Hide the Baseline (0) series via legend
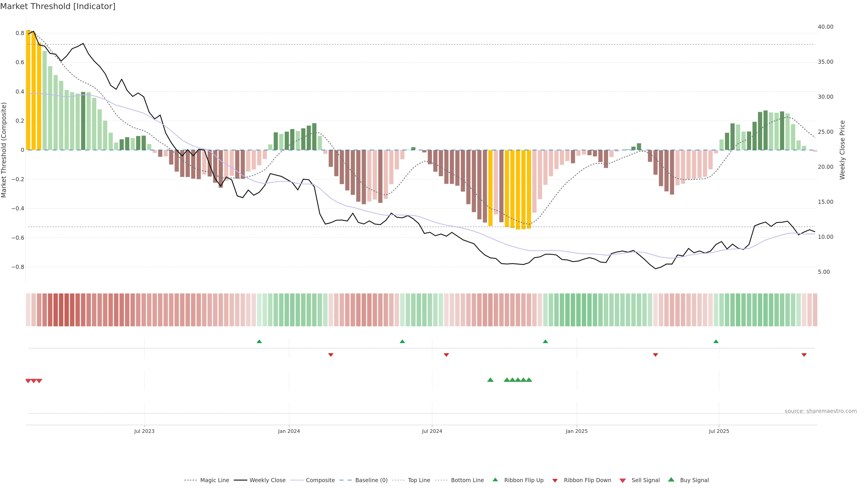This screenshot has height=488, width=868. [x=371, y=480]
